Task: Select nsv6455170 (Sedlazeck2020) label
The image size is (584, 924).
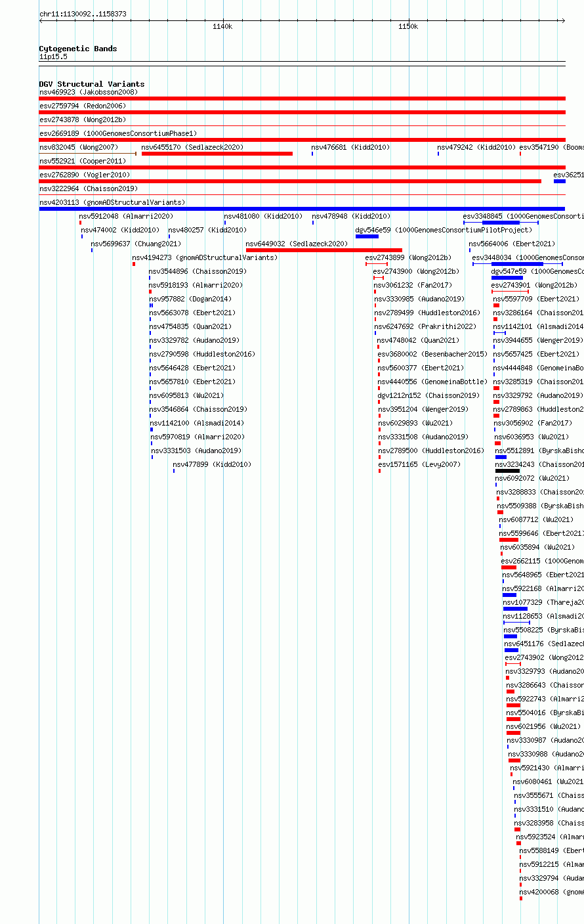Action: point(192,147)
